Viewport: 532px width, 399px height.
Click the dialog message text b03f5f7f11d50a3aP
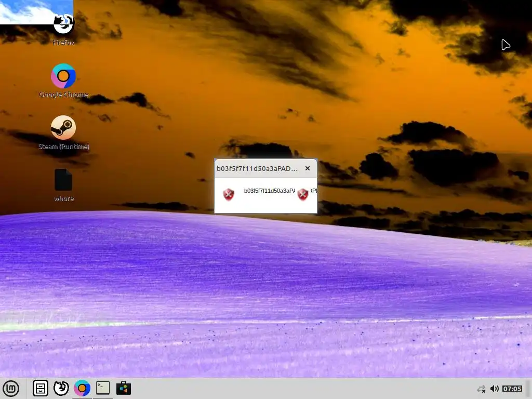tap(270, 191)
